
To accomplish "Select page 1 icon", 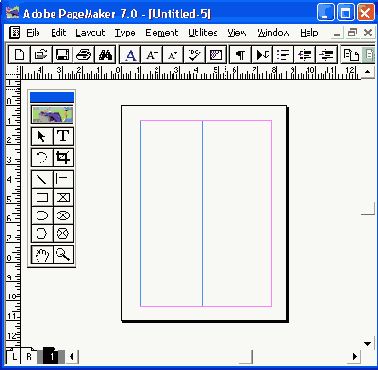I will [x=52, y=357].
